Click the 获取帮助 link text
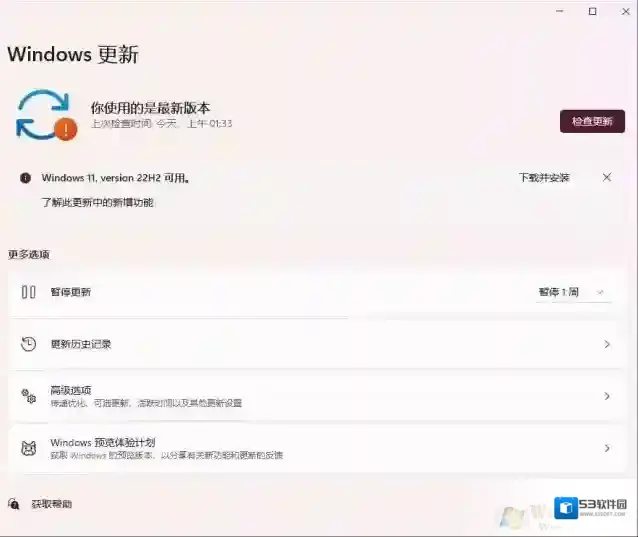 pyautogui.click(x=51, y=504)
